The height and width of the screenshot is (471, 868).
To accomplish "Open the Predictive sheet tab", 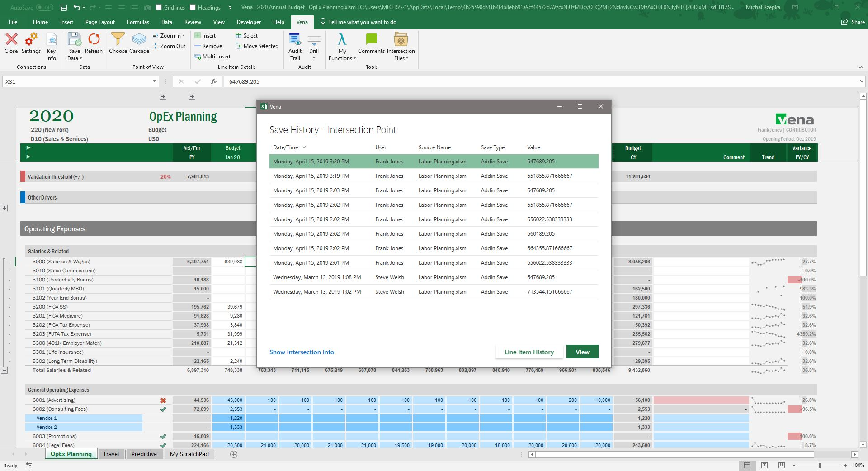I will click(144, 454).
